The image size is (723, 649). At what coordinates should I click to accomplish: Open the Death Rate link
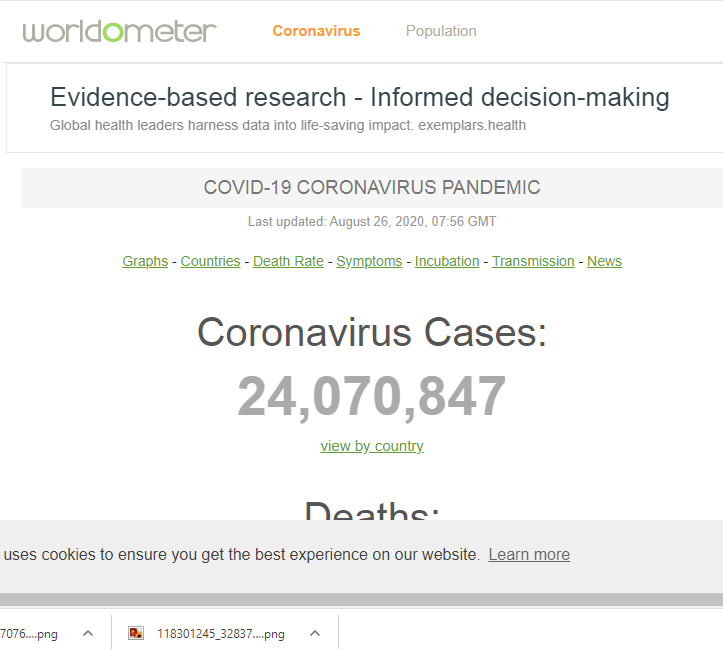tap(288, 261)
